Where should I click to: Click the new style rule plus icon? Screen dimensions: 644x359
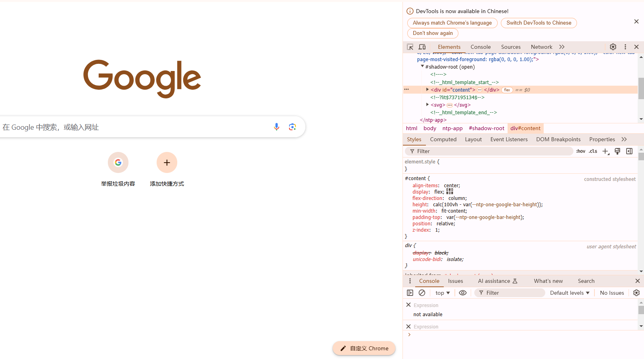coord(606,151)
